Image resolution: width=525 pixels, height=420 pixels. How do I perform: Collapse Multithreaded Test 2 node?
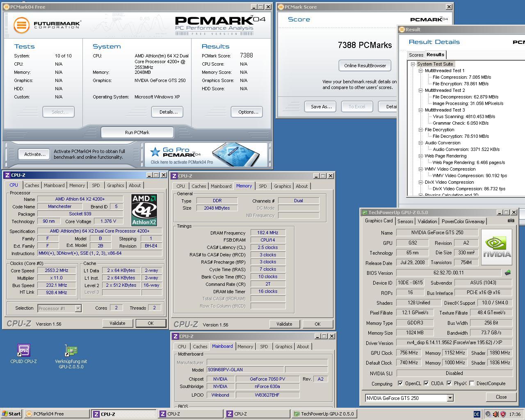coord(420,90)
